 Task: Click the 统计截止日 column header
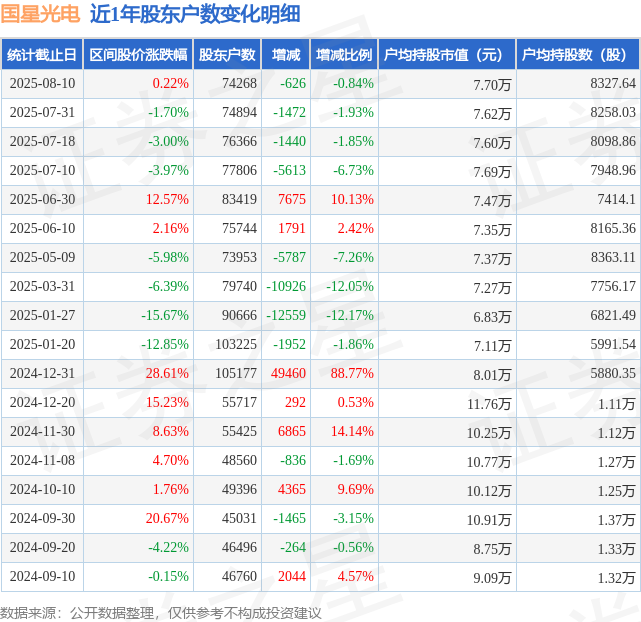click(42, 54)
